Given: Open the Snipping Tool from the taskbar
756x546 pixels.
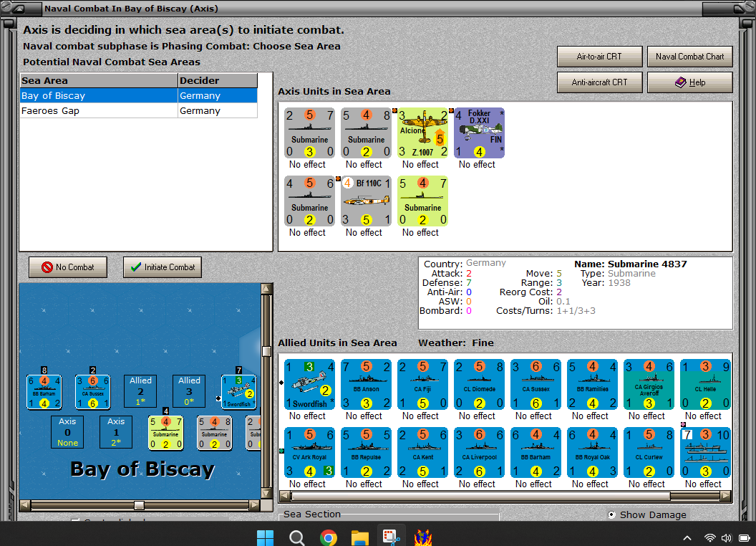Looking at the screenshot, I should click(391, 537).
